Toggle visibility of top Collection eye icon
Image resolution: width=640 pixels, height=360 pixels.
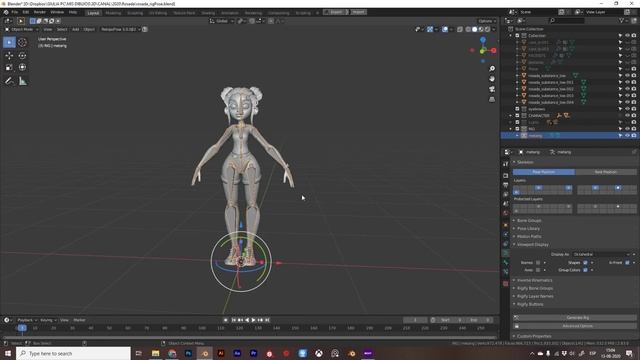[x=627, y=36]
